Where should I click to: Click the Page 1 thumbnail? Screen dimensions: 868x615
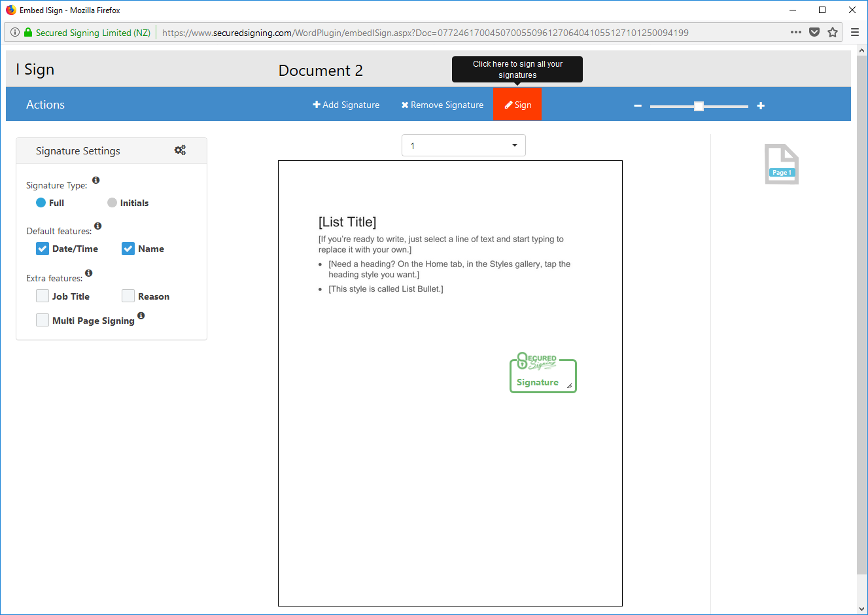tap(782, 164)
